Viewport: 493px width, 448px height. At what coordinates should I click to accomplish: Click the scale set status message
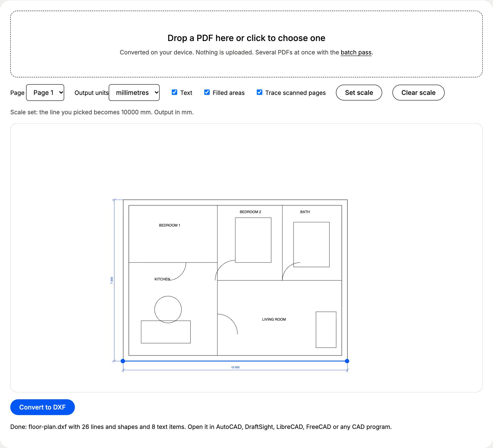102,112
